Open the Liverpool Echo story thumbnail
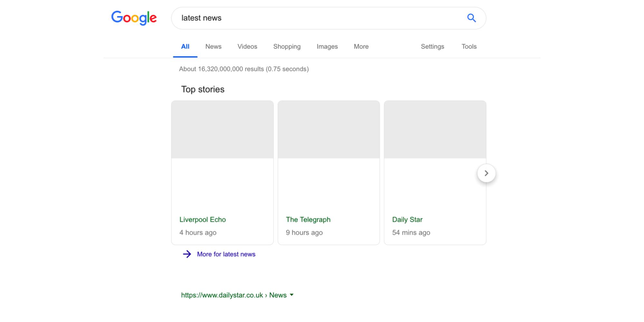The height and width of the screenshot is (322, 644). [x=222, y=129]
